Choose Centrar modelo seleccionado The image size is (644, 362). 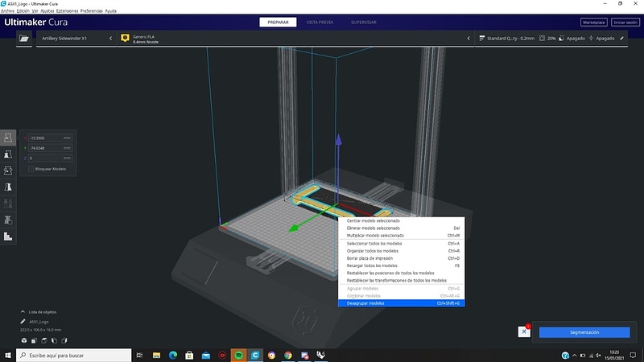point(401,220)
